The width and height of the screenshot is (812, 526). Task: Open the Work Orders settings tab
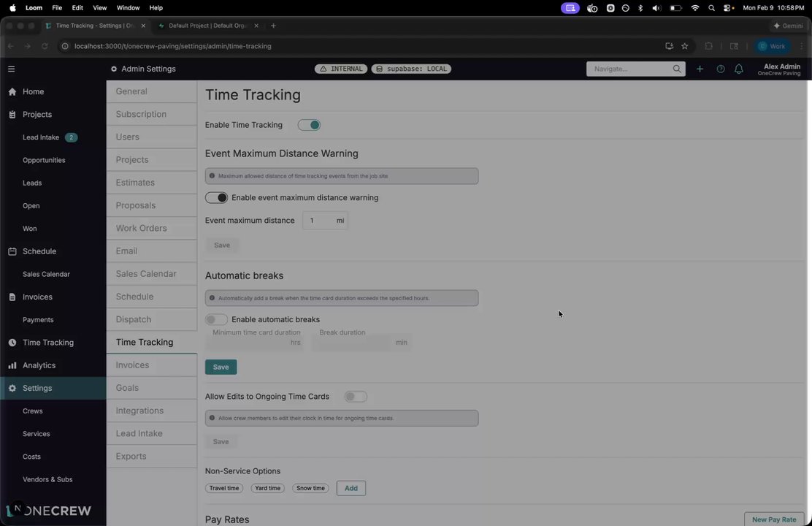pos(152,228)
